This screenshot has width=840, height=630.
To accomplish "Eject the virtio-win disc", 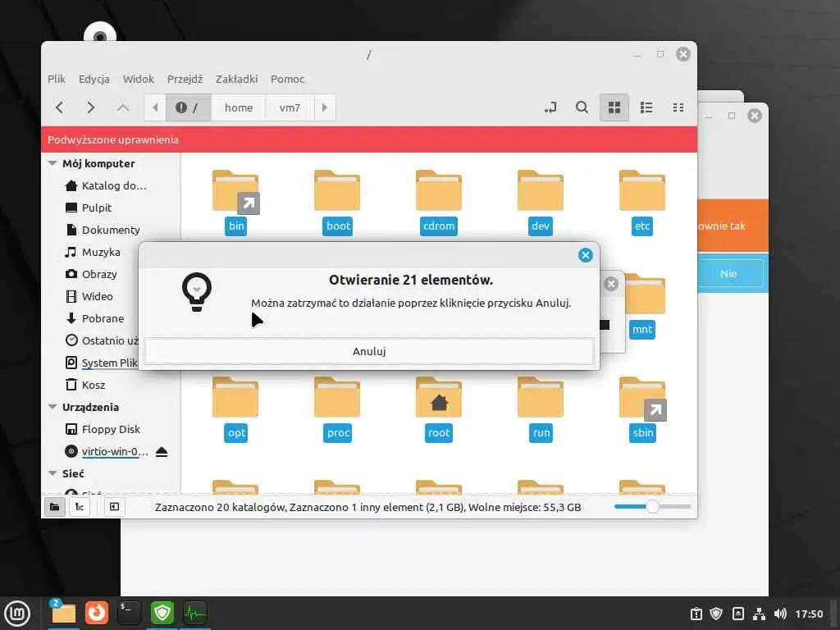I will pos(162,452).
